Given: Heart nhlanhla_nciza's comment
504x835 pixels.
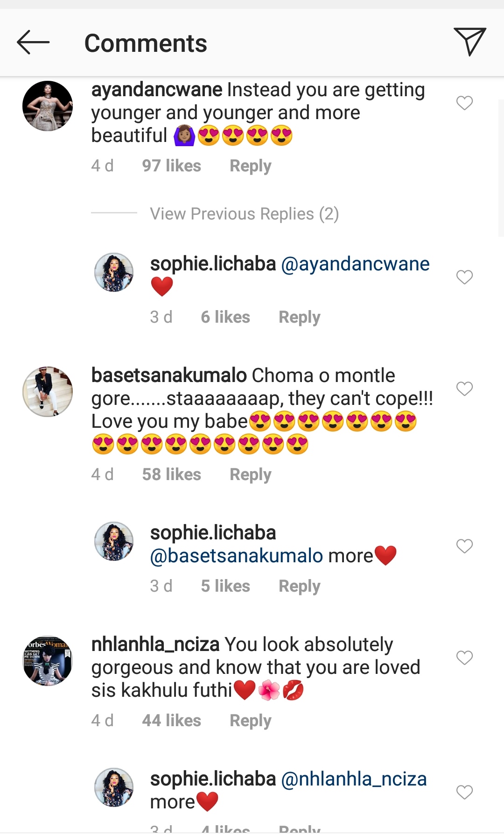Looking at the screenshot, I should point(464,658).
